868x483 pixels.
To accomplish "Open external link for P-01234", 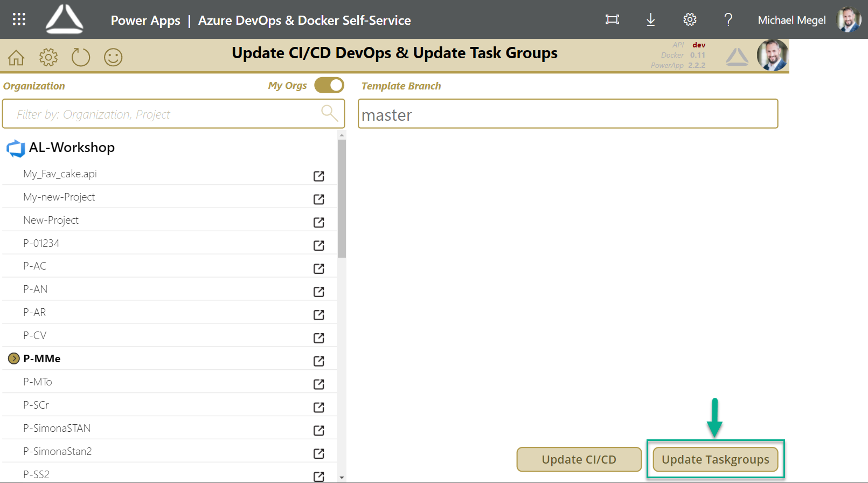I will click(x=319, y=245).
